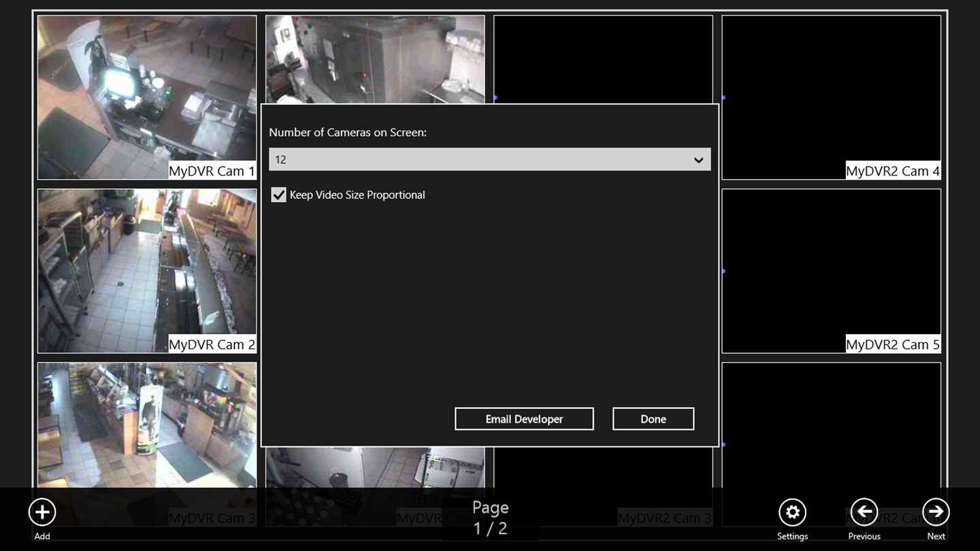Select the MyDVR Cam 3 video feed
The height and width of the screenshot is (551, 980).
click(147, 444)
